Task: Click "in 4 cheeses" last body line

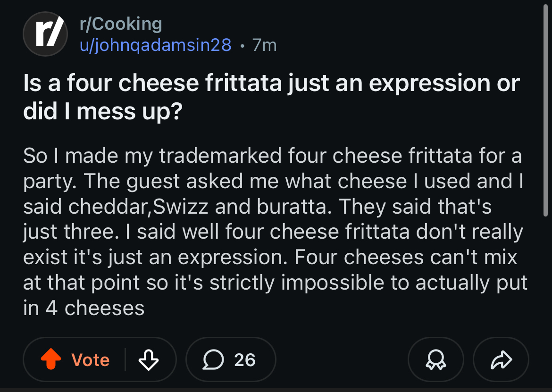Action: [84, 308]
